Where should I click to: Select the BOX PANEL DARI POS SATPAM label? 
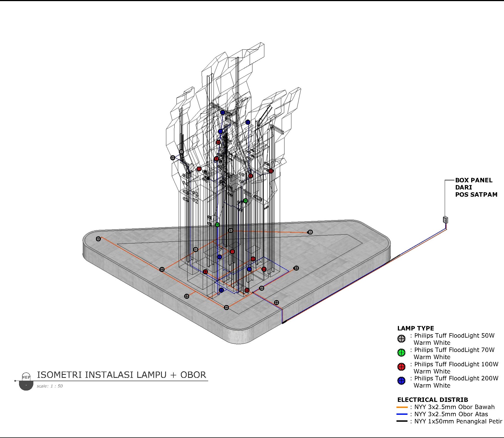click(x=476, y=187)
